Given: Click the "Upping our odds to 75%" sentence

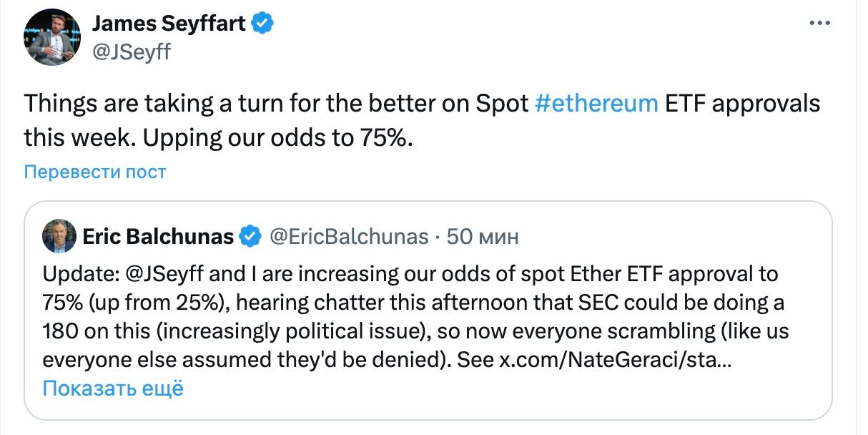Looking at the screenshot, I should coord(278,137).
